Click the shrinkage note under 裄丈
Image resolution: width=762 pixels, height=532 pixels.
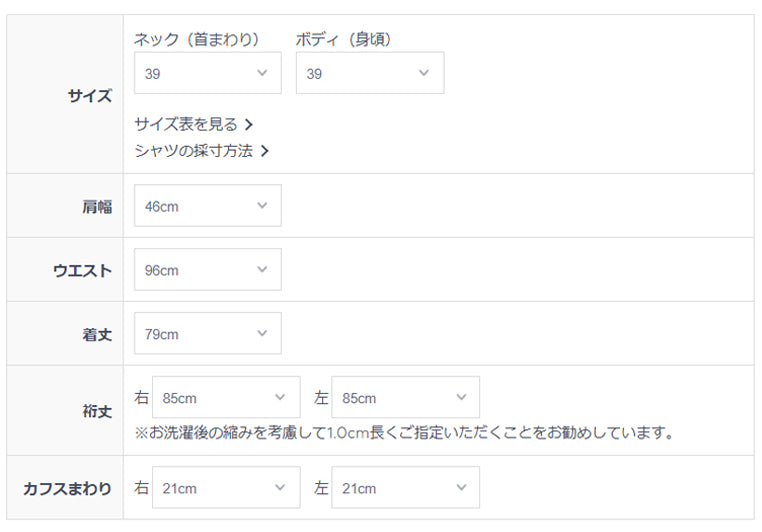click(403, 433)
